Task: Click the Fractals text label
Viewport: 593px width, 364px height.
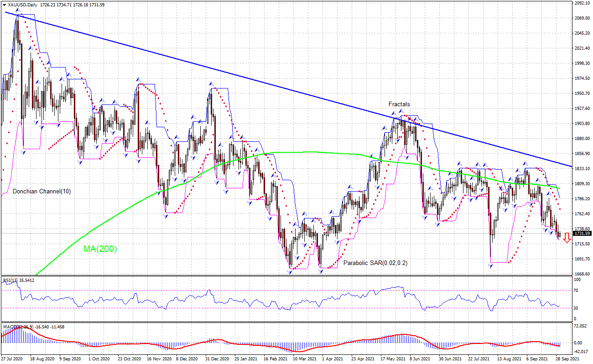Action: coord(399,104)
